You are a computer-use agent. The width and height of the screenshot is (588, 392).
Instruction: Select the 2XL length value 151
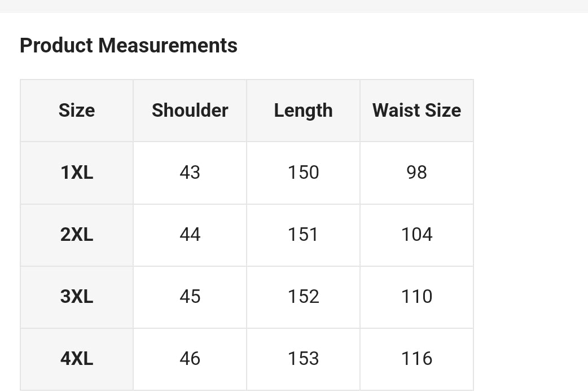tap(304, 235)
